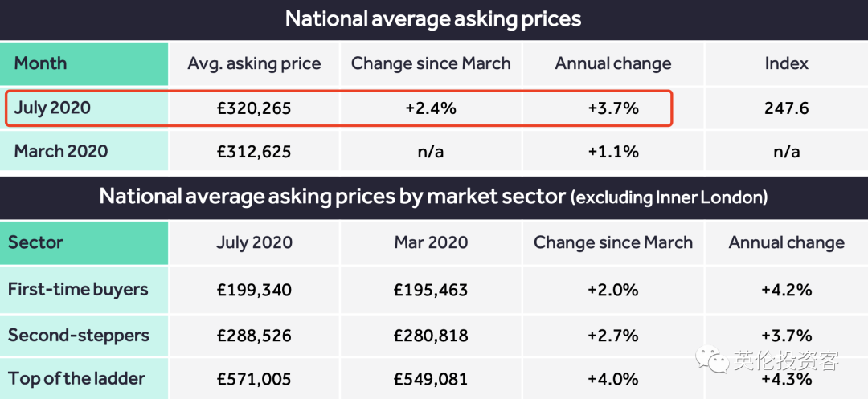Viewport: 868px width, 399px height.
Task: Click the 'Second-steppers' row label
Action: (79, 335)
